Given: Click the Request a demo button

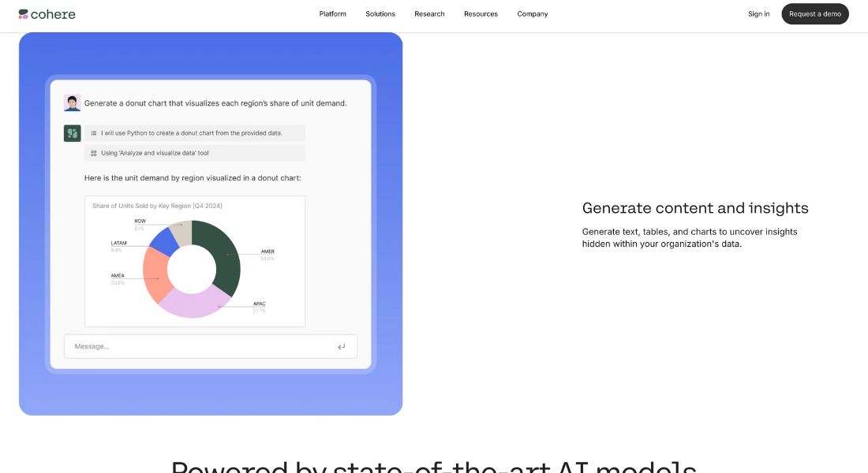Looking at the screenshot, I should (x=815, y=14).
